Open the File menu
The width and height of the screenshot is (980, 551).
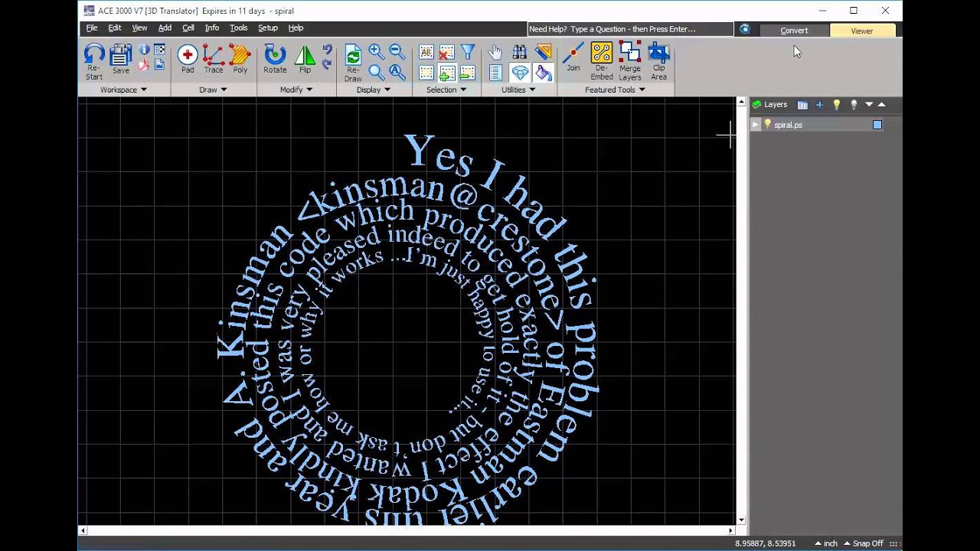[x=92, y=28]
